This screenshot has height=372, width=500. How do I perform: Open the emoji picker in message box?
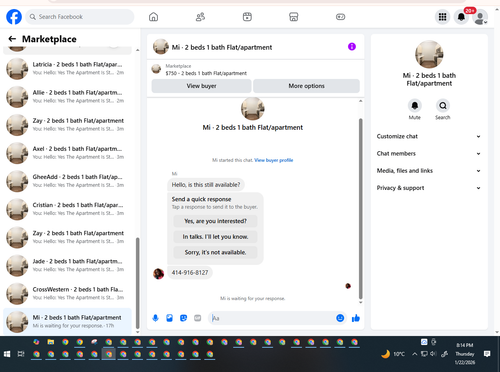coord(340,318)
